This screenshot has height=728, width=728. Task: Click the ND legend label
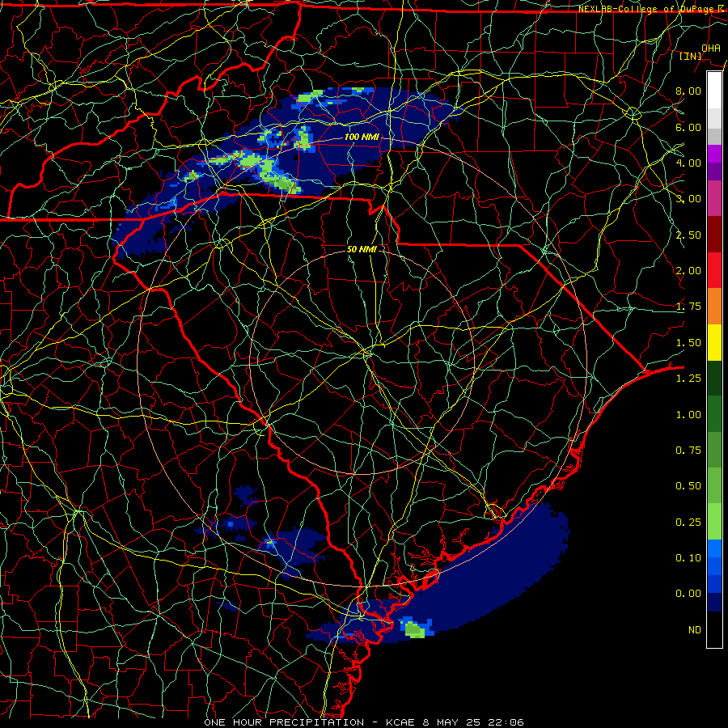pyautogui.click(x=695, y=630)
